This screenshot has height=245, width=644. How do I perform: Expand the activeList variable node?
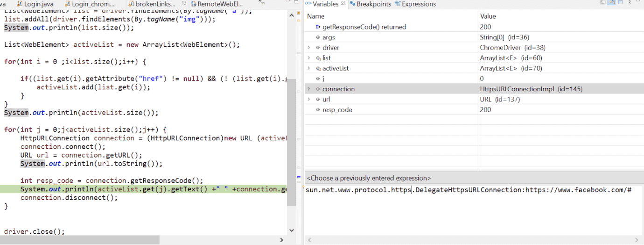point(308,68)
